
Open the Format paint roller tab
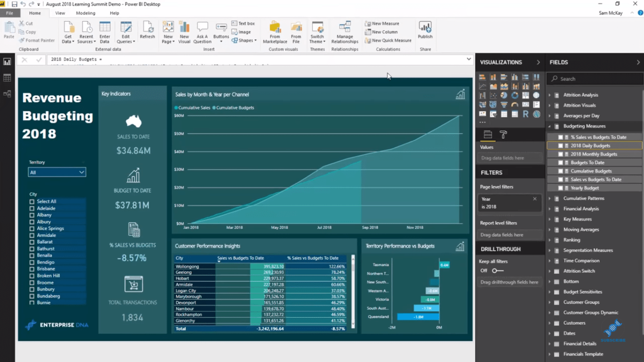pyautogui.click(x=504, y=135)
